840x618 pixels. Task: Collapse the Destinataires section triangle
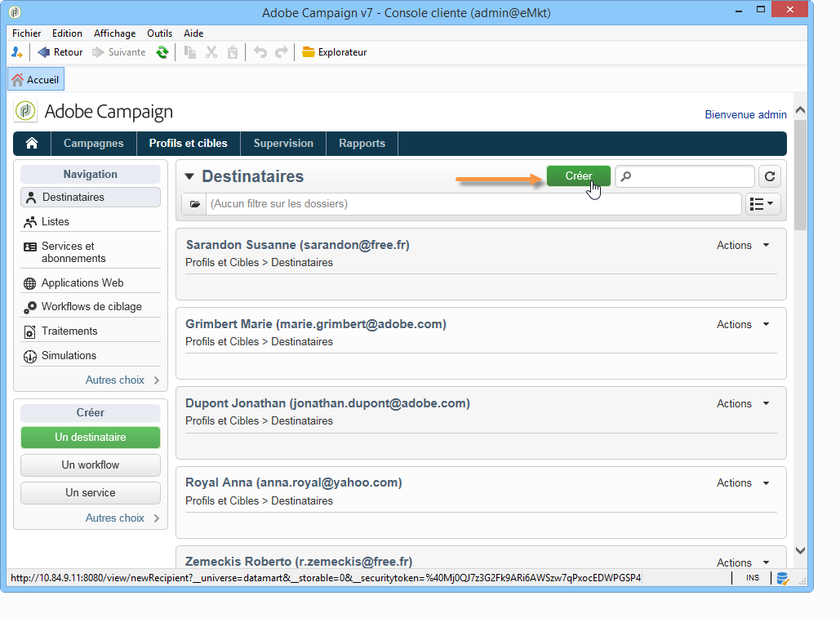pyautogui.click(x=189, y=176)
